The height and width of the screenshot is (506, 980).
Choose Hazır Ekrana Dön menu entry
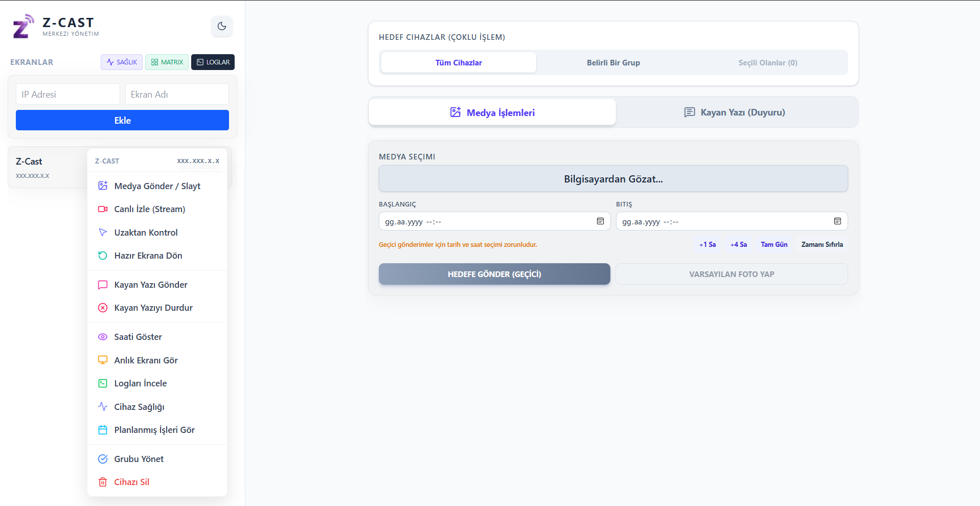pos(157,256)
